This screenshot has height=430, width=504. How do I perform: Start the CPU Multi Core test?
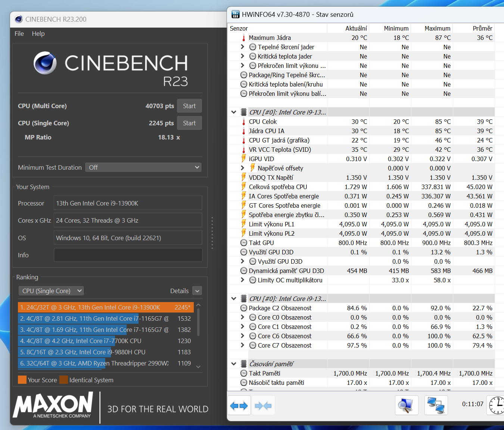click(x=189, y=106)
